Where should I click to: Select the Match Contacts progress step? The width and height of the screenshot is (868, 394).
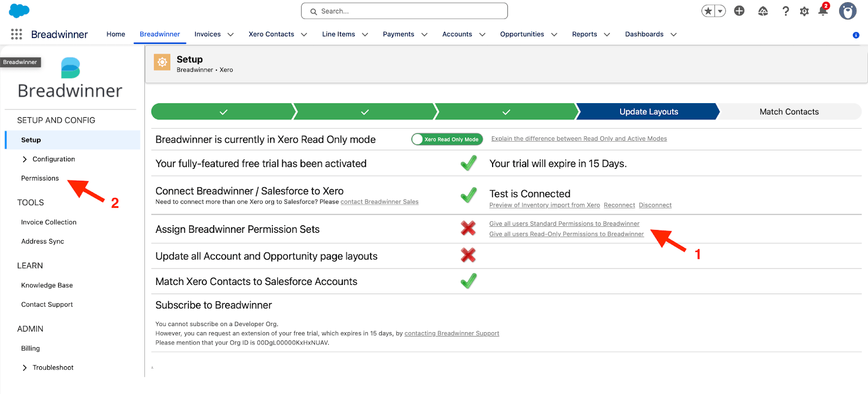click(789, 112)
